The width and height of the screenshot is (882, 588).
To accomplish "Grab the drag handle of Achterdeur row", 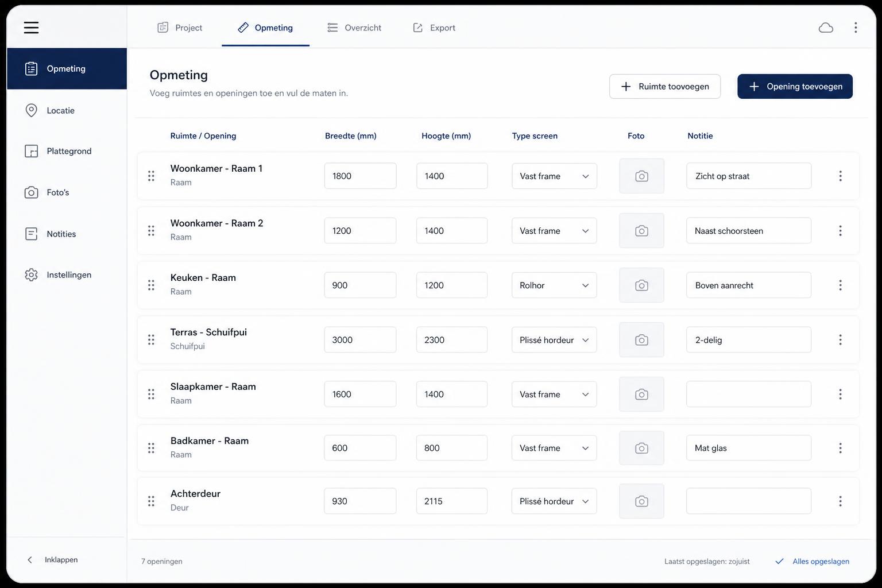I will [151, 501].
